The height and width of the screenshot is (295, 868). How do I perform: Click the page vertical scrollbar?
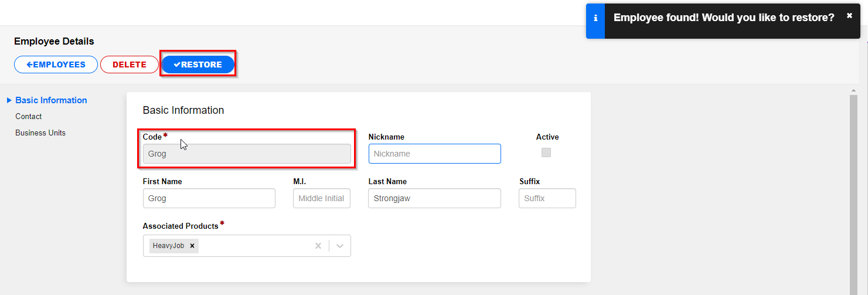(854, 195)
